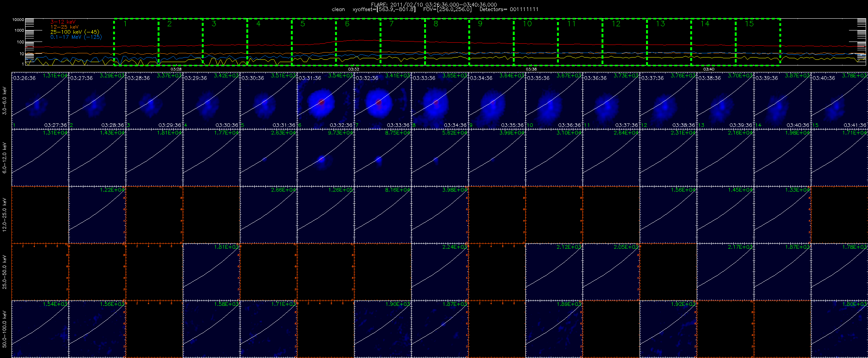
Task: Select time interval 13 in the light curve
Action: coord(669,42)
